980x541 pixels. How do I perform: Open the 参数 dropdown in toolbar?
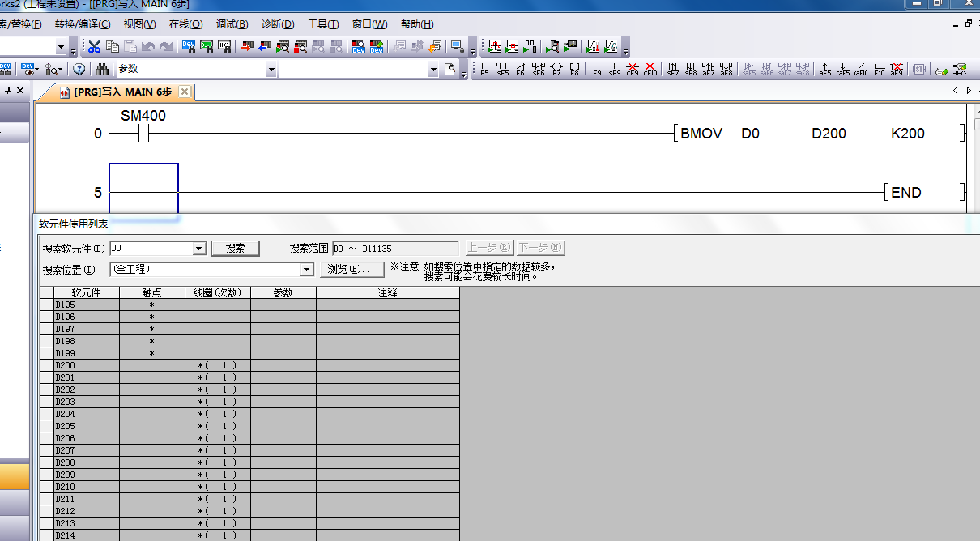coord(271,70)
